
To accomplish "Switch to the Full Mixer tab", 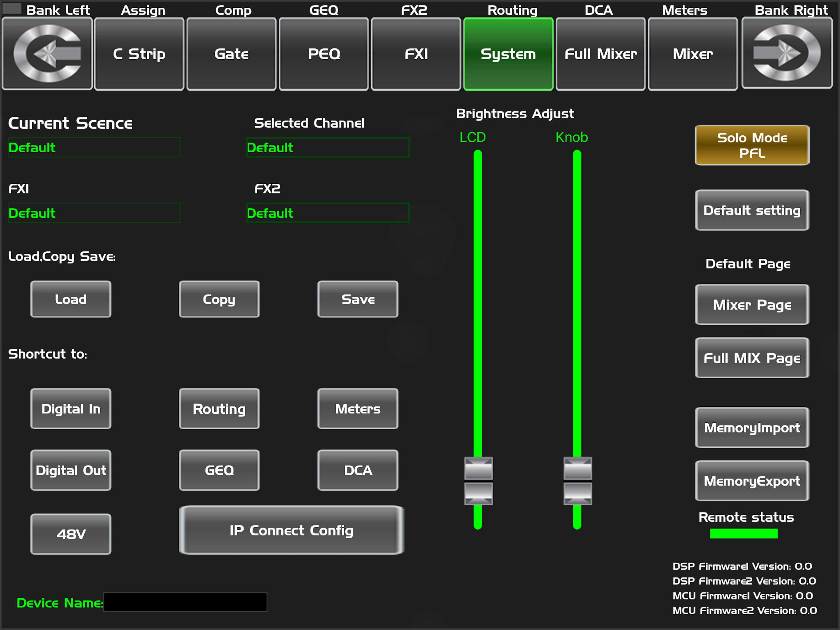I will (x=600, y=54).
